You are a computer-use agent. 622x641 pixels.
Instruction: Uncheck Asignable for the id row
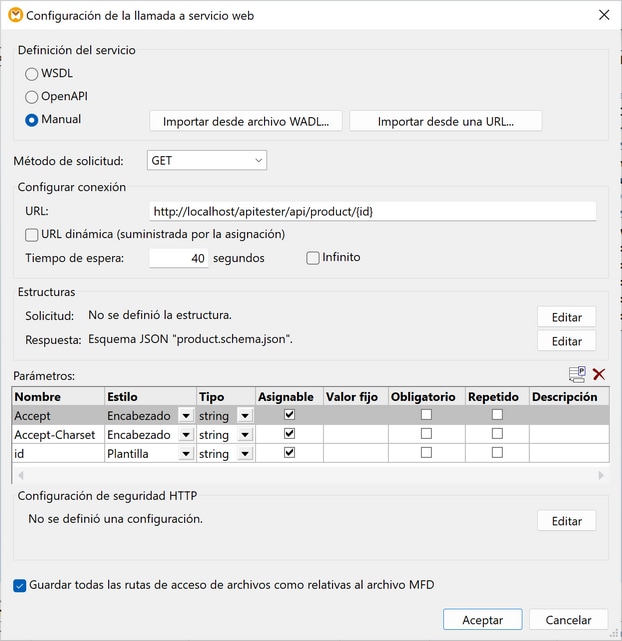click(x=289, y=453)
